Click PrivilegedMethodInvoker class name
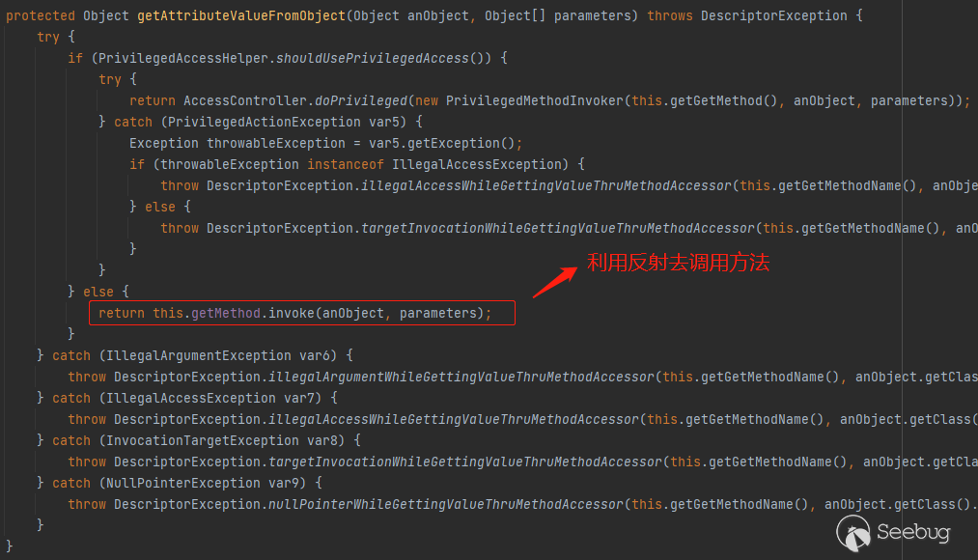Viewport: 978px width, 560px height. [535, 100]
